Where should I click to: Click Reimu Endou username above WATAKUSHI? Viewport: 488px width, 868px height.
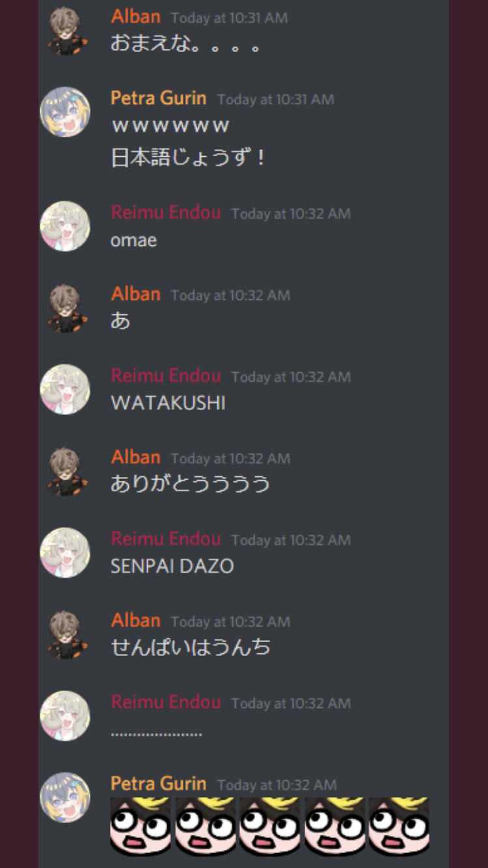pos(166,375)
